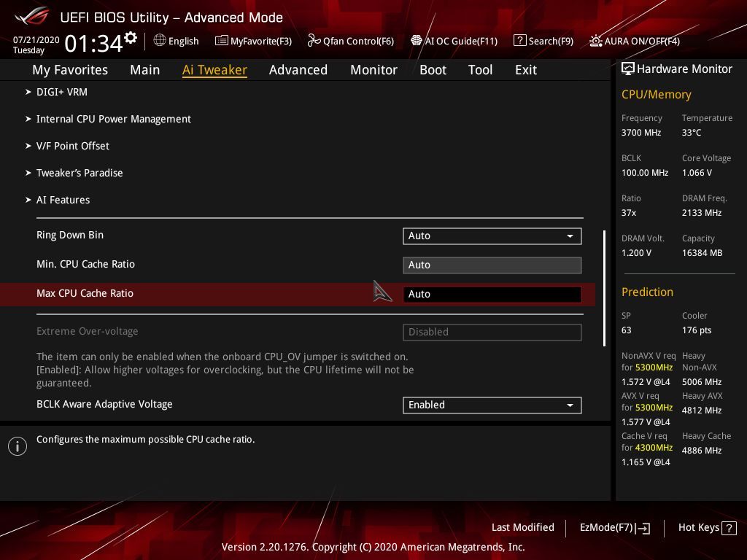Viewport: 747px width, 560px height.
Task: Click the 4812 MHz Heavy AVX value
Action: 702,411
